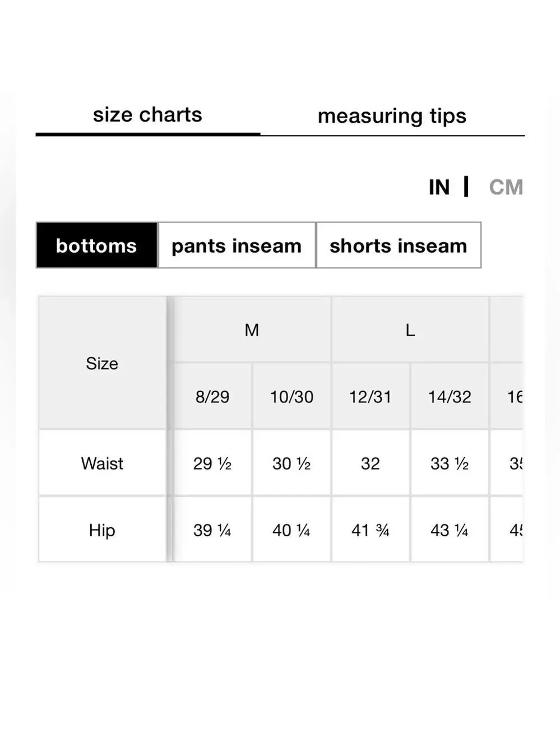Select the 8/29 size cell
The height and width of the screenshot is (747, 560).
click(x=212, y=397)
